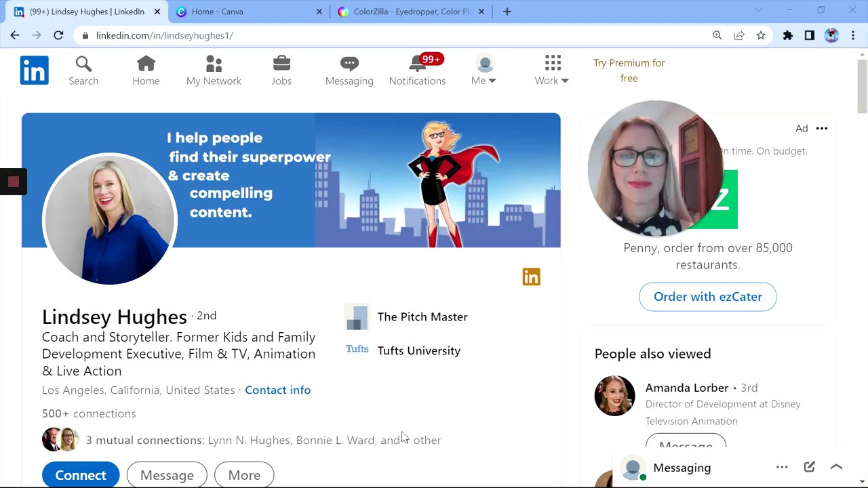This screenshot has width=868, height=488.
Task: Click the Lindsey Hughes name heading
Action: [x=115, y=317]
